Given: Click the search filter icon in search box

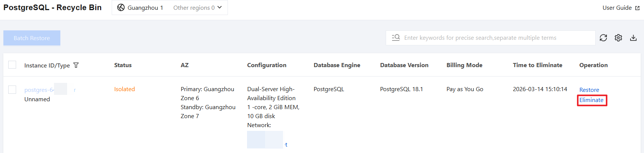Looking at the screenshot, I should [x=396, y=37].
